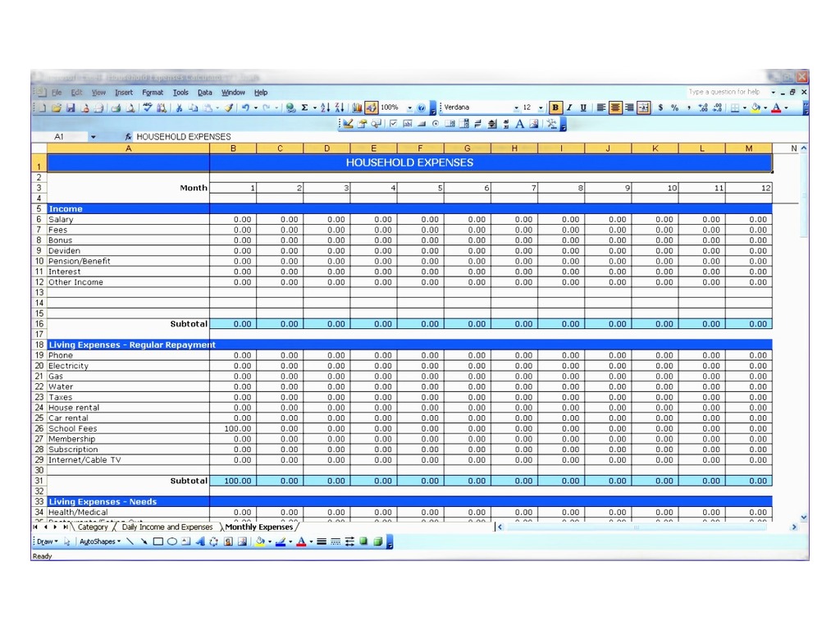The width and height of the screenshot is (840, 630).
Task: Click the Draw menu button
Action: click(x=47, y=541)
